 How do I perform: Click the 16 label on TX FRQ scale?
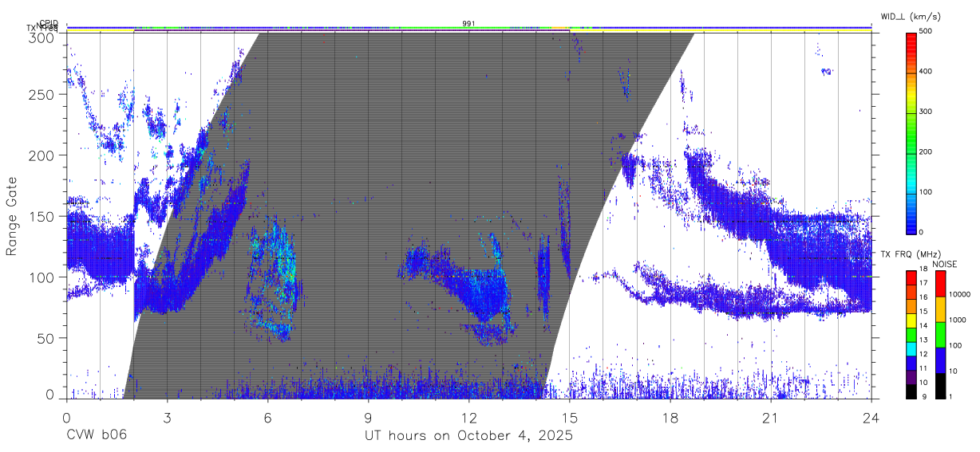pyautogui.click(x=923, y=297)
